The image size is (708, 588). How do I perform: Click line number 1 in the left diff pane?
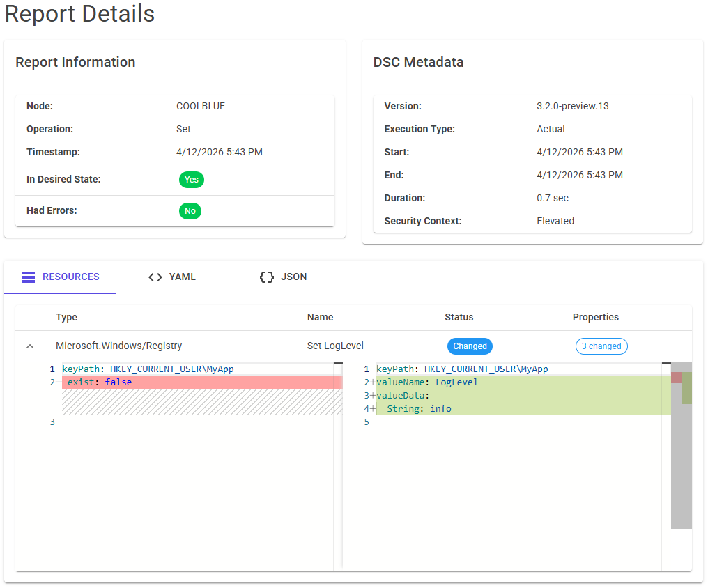(x=52, y=369)
